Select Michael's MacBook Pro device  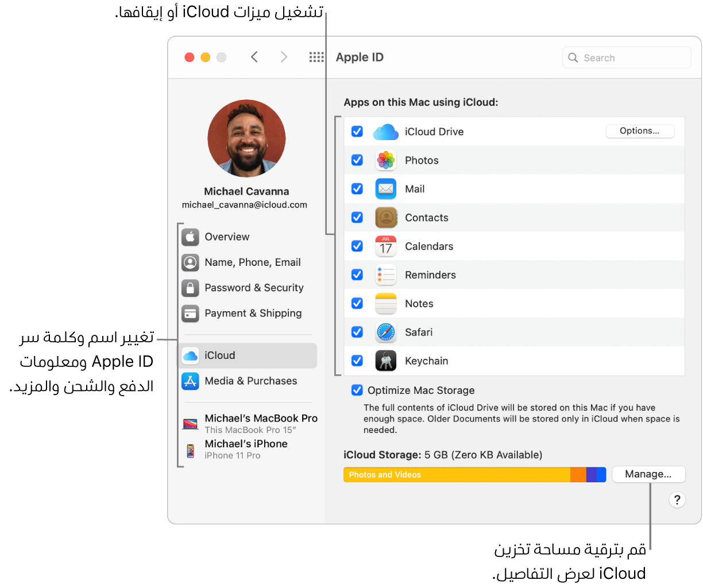tap(249, 424)
